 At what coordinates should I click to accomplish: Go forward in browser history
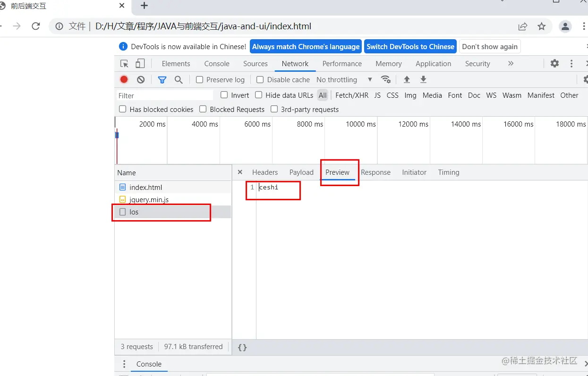(x=17, y=26)
